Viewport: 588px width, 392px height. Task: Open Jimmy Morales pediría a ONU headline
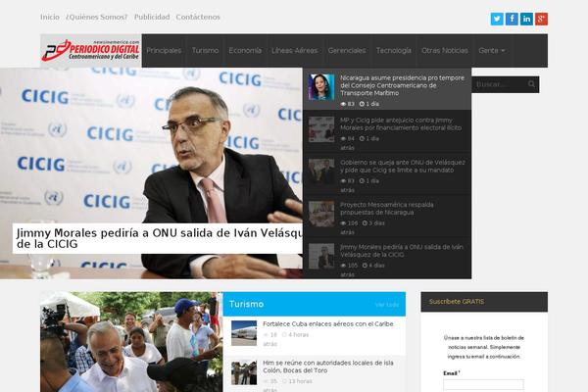(x=160, y=238)
